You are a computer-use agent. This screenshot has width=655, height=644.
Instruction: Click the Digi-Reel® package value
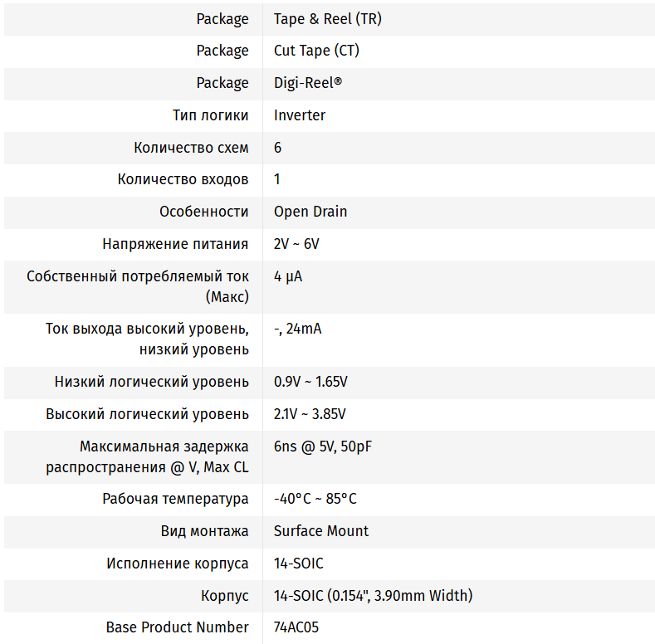pyautogui.click(x=308, y=83)
